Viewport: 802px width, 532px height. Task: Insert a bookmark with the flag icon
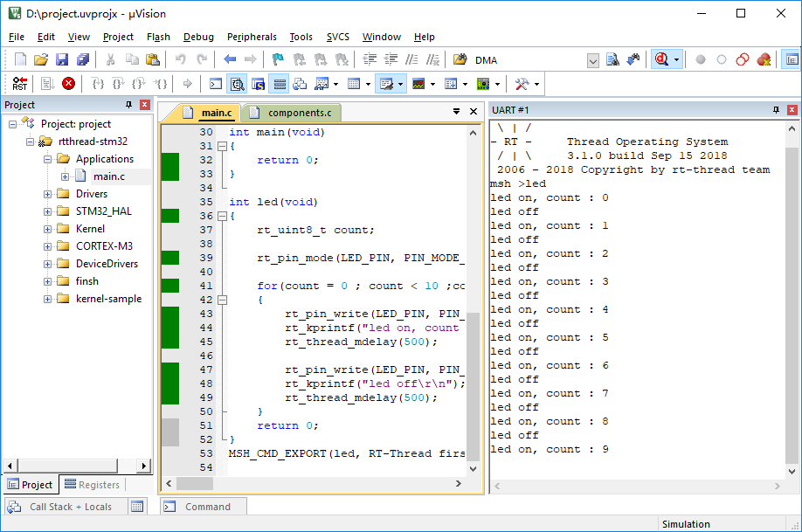(278, 60)
